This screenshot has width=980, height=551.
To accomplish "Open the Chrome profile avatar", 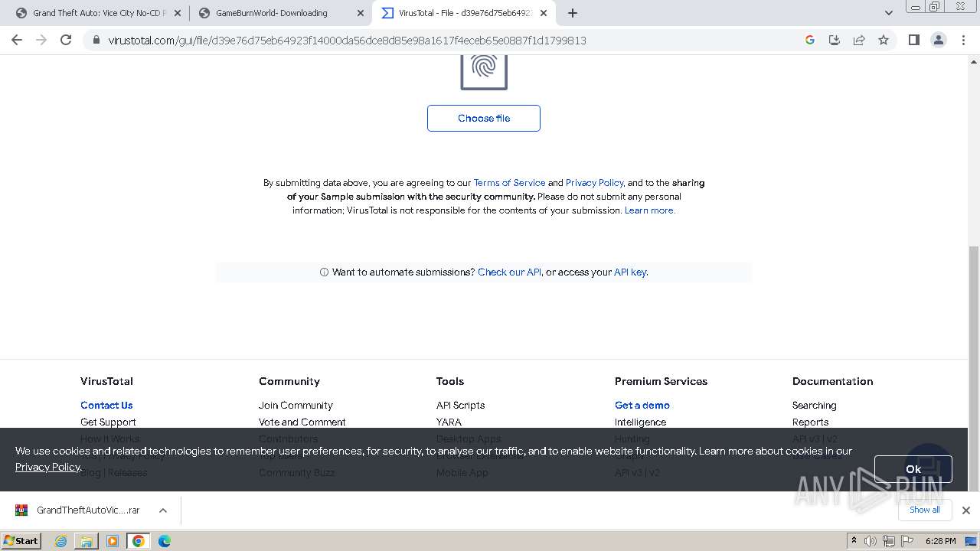I will tap(939, 40).
